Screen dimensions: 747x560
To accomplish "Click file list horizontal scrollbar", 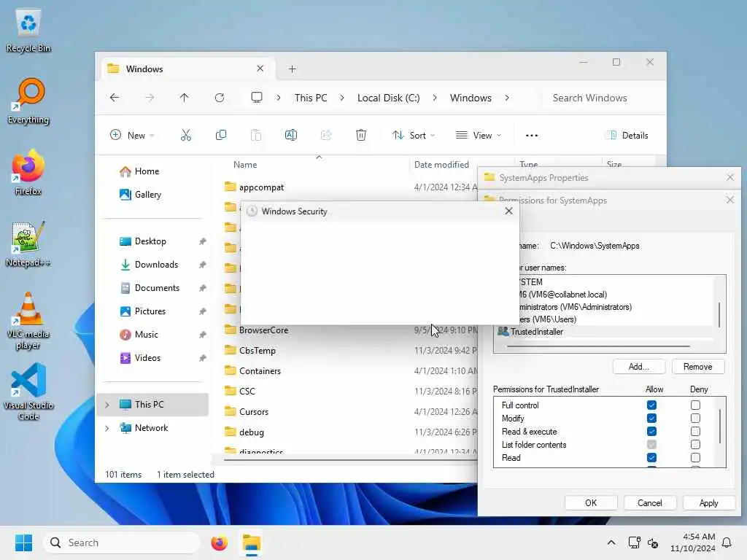I will 350,460.
